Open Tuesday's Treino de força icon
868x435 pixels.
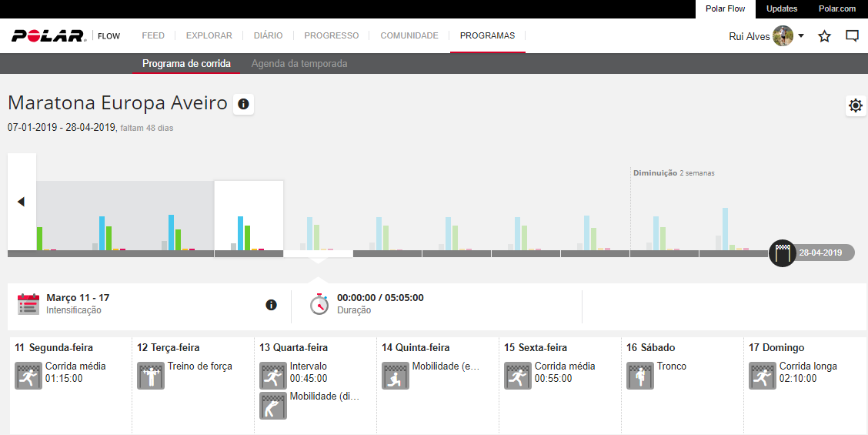(151, 376)
